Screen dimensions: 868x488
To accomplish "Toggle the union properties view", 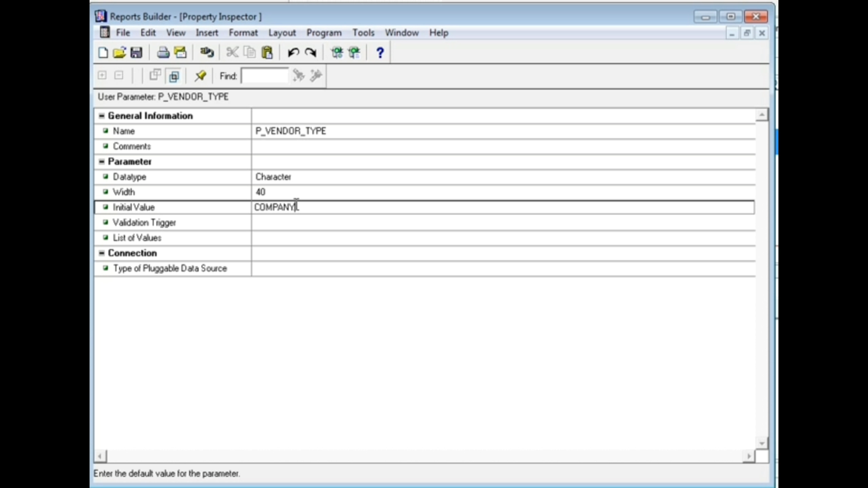I will pyautogui.click(x=156, y=75).
